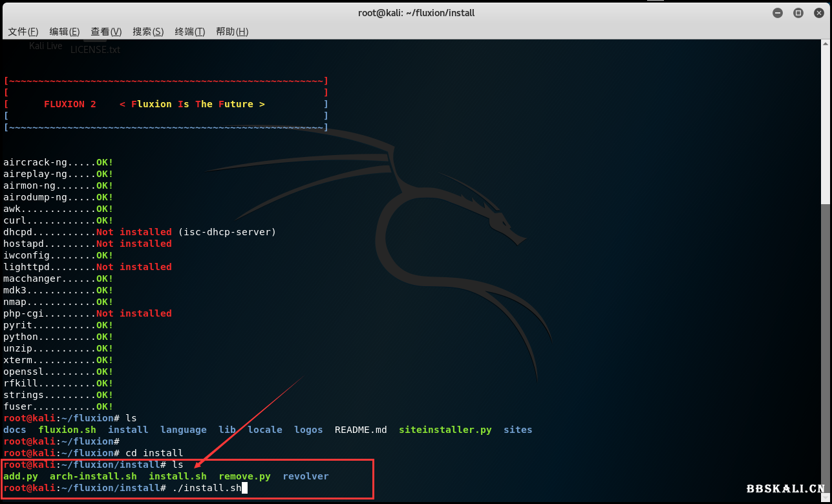Click the 'nmap' status line
Image resolution: width=832 pixels, height=504 pixels.
(58, 302)
